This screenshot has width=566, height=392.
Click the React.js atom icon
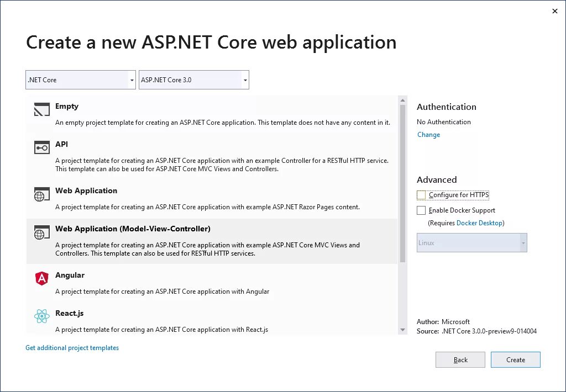coord(42,316)
